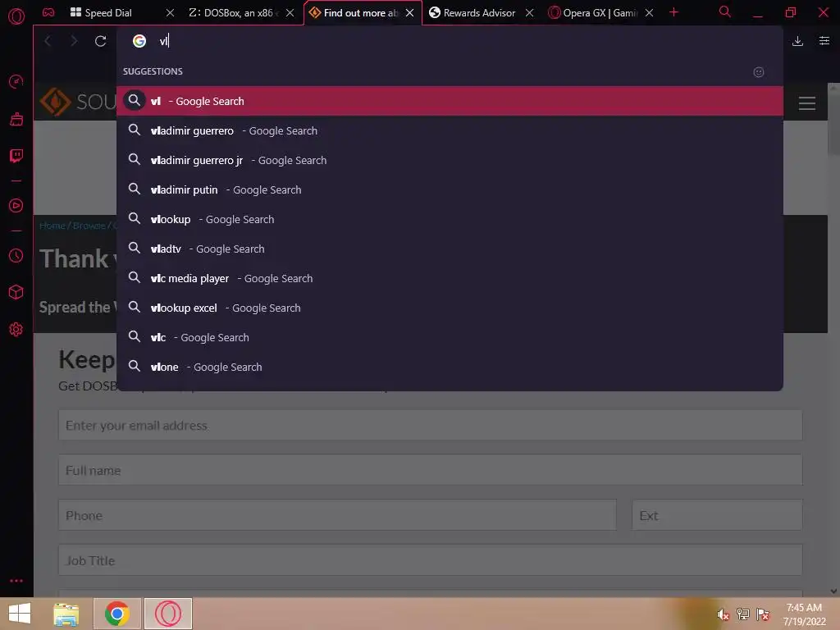Close the Rewards Advisor tab
The width and height of the screenshot is (840, 630).
(x=529, y=13)
